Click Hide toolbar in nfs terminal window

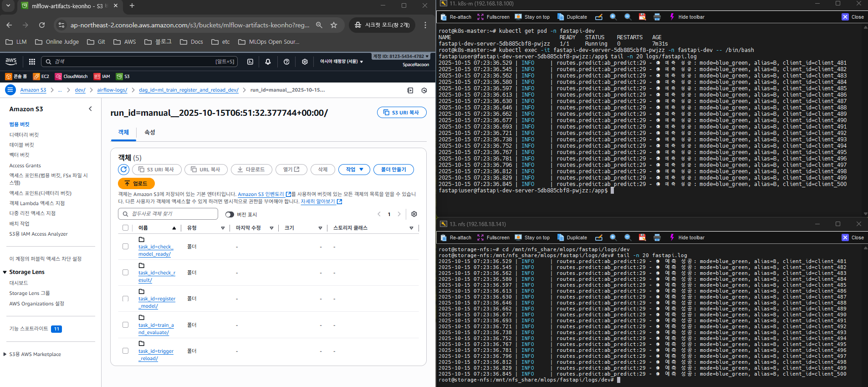tap(686, 237)
